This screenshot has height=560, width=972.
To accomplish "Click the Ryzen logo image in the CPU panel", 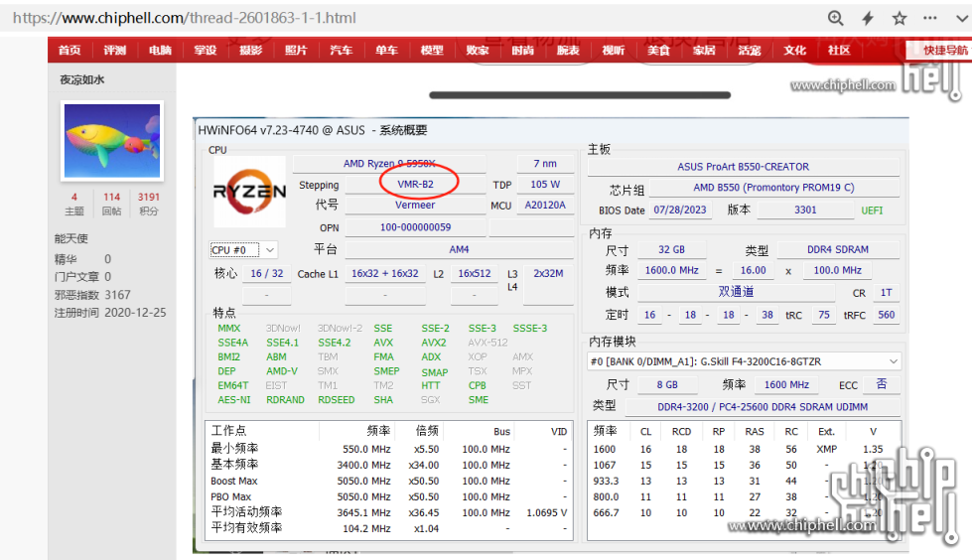I will point(250,191).
